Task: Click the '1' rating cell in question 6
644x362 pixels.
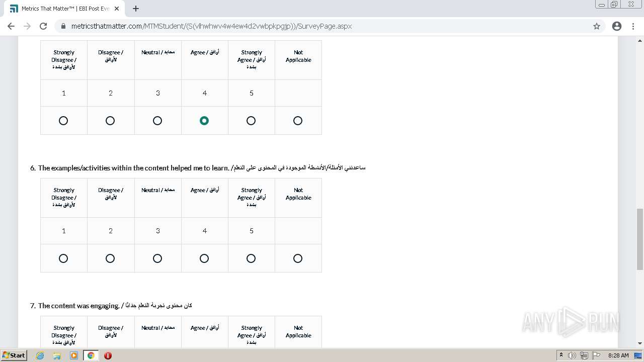Action: (x=64, y=231)
